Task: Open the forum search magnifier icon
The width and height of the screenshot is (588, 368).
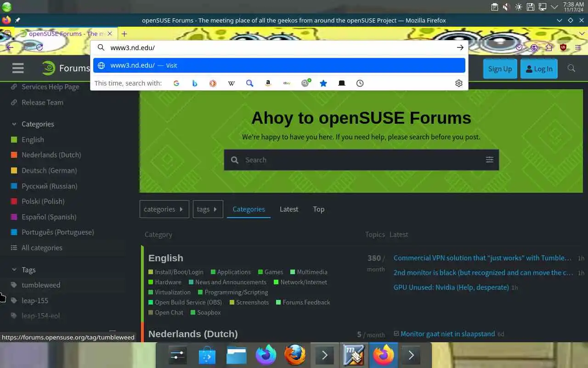Action: click(571, 69)
